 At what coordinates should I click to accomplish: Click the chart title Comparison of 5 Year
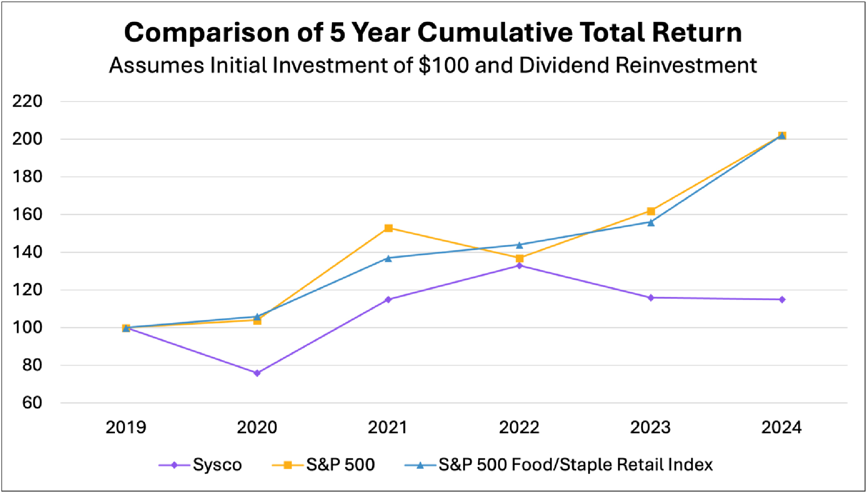(433, 33)
